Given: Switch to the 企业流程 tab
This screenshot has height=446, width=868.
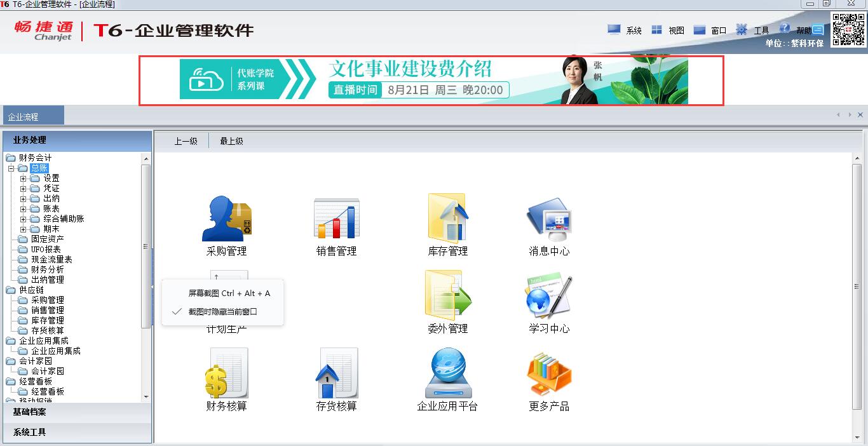Looking at the screenshot, I should point(33,116).
